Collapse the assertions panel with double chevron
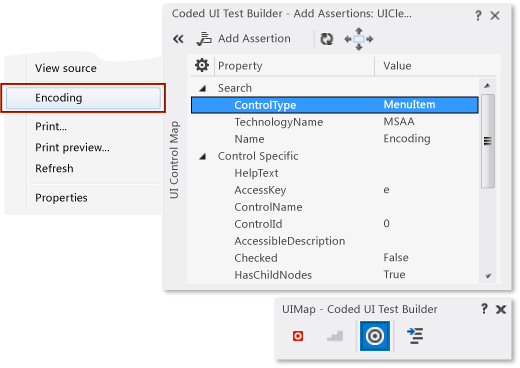Viewport: 520px width, 368px height. point(178,39)
